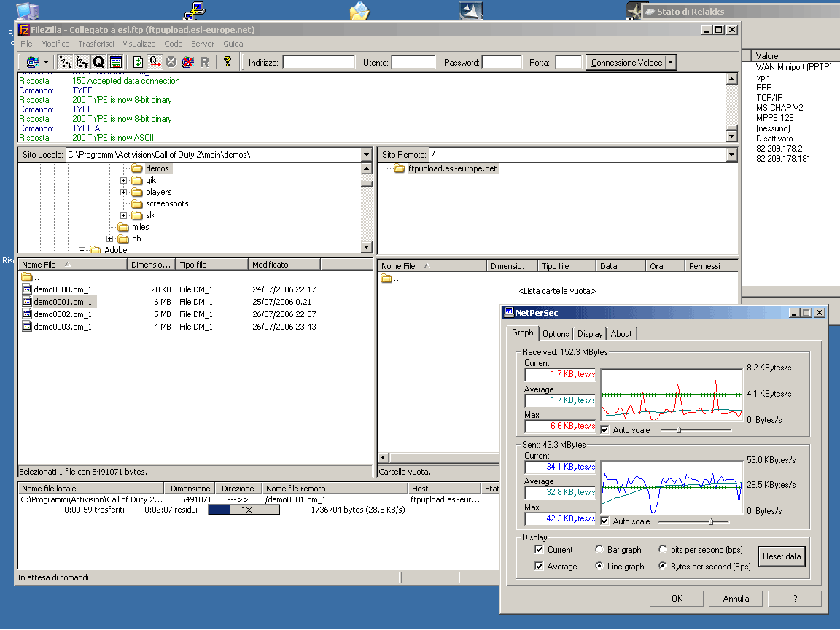Click the yellow question mark help icon

click(x=227, y=62)
